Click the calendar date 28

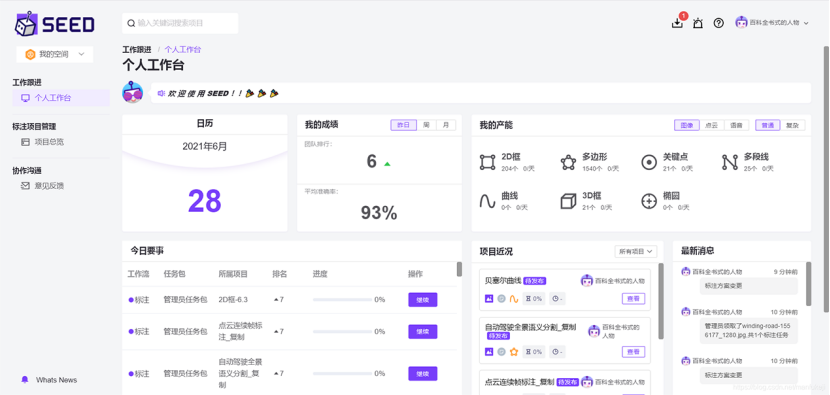point(205,201)
